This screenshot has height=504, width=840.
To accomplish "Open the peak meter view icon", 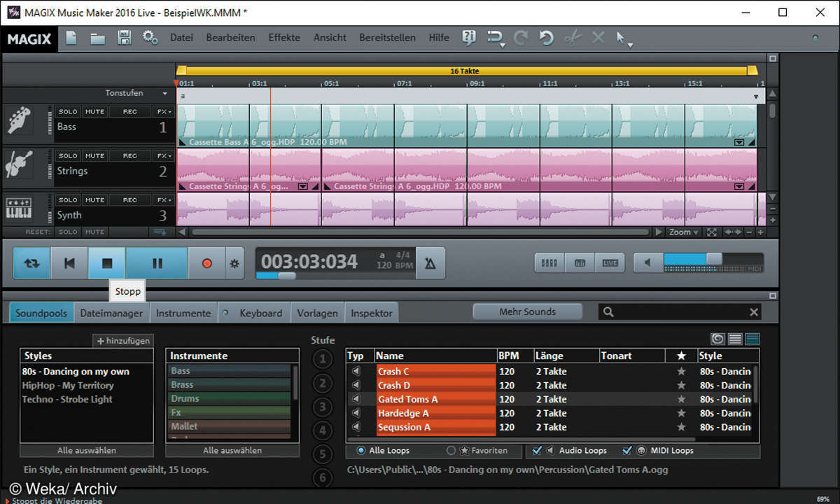I will click(x=580, y=263).
